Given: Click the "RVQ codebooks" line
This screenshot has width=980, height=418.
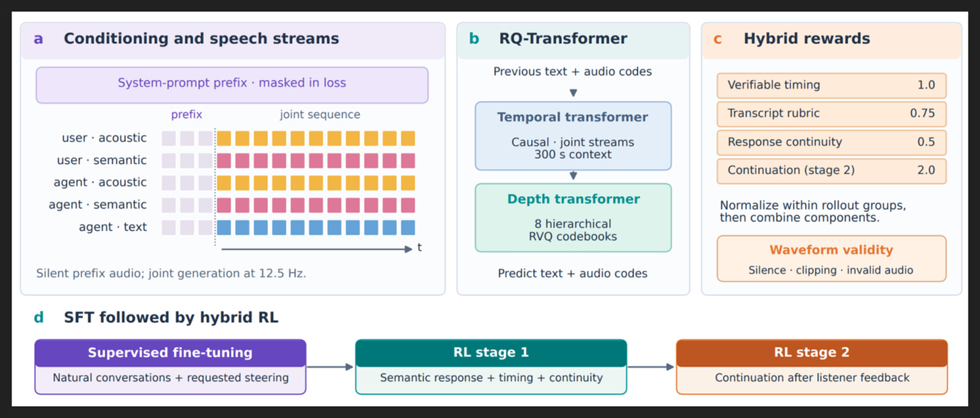Looking at the screenshot, I should 573,236.
